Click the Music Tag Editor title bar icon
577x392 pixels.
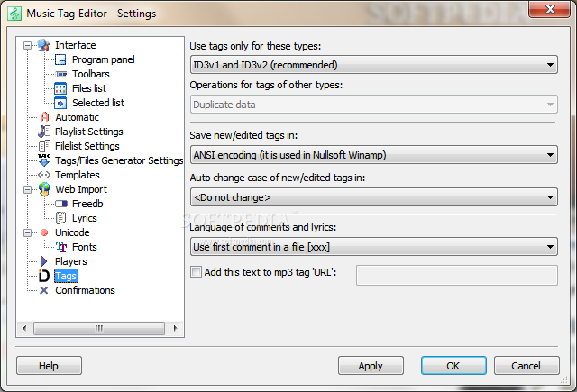click(14, 14)
